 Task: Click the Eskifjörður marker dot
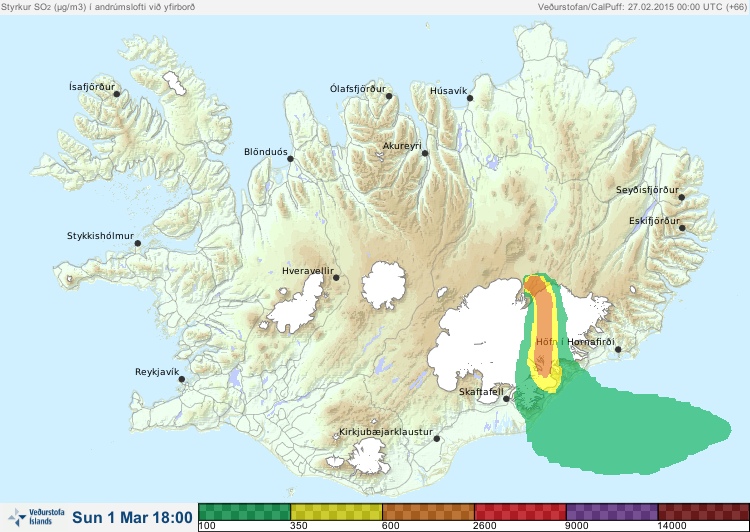coord(682,228)
